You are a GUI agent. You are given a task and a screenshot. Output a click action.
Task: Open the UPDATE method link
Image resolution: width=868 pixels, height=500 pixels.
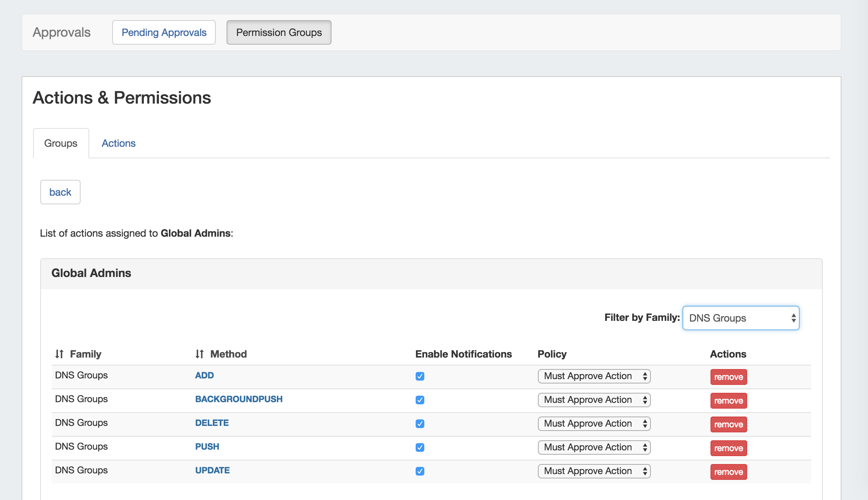point(212,471)
